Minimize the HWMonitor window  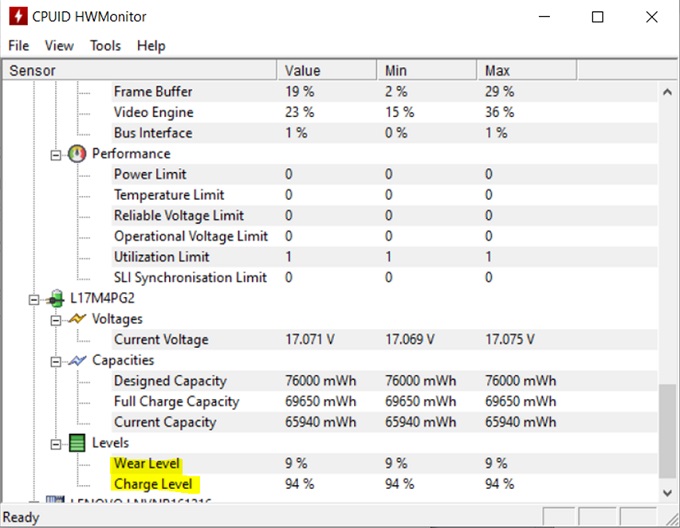(x=544, y=17)
